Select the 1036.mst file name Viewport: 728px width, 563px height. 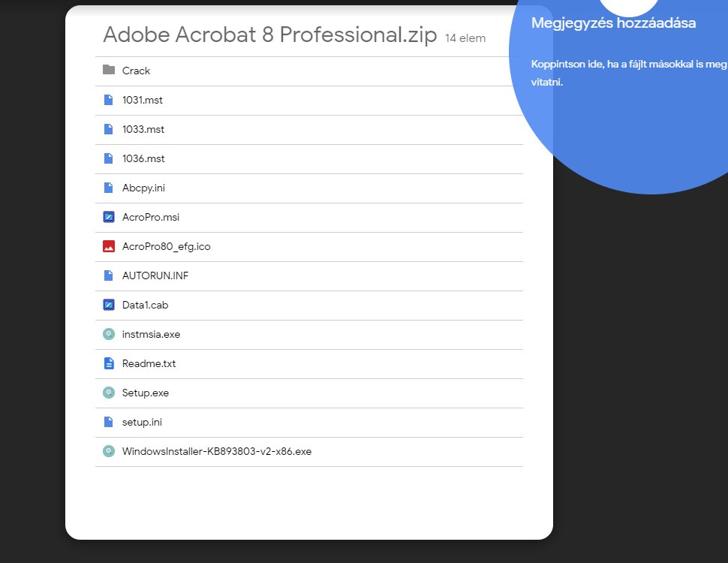[x=143, y=158]
